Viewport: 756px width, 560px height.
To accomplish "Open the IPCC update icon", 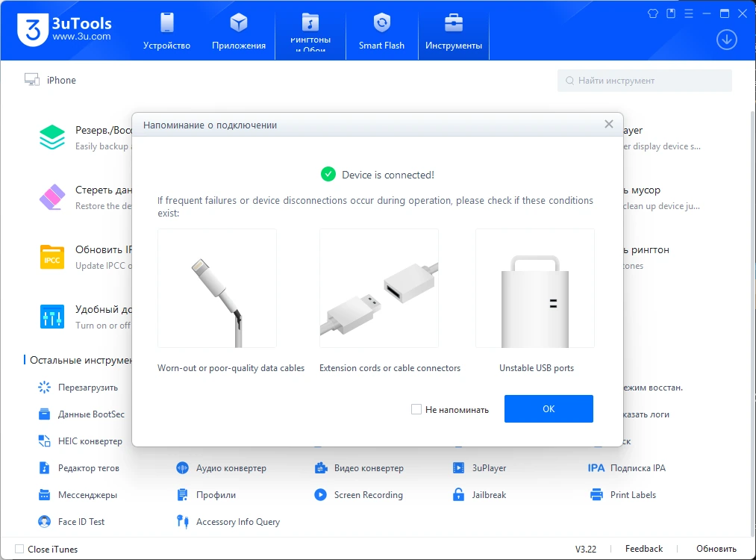I will click(52, 257).
